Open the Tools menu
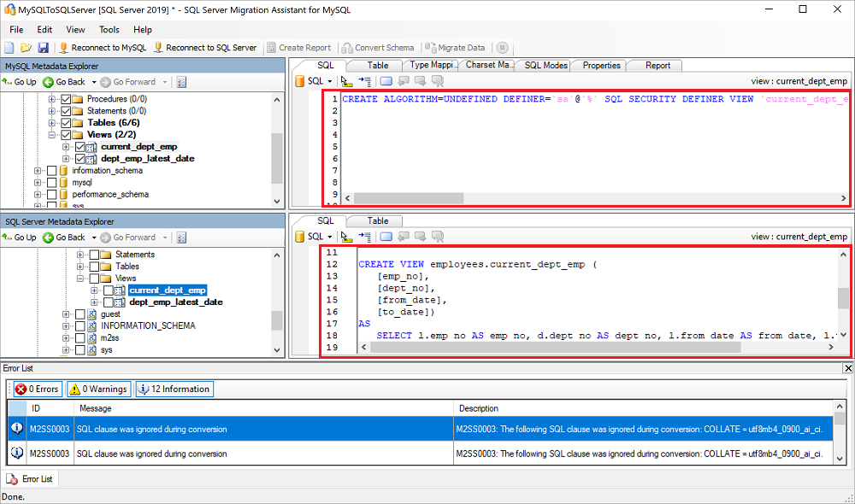Image resolution: width=855 pixels, height=504 pixels. click(x=109, y=29)
